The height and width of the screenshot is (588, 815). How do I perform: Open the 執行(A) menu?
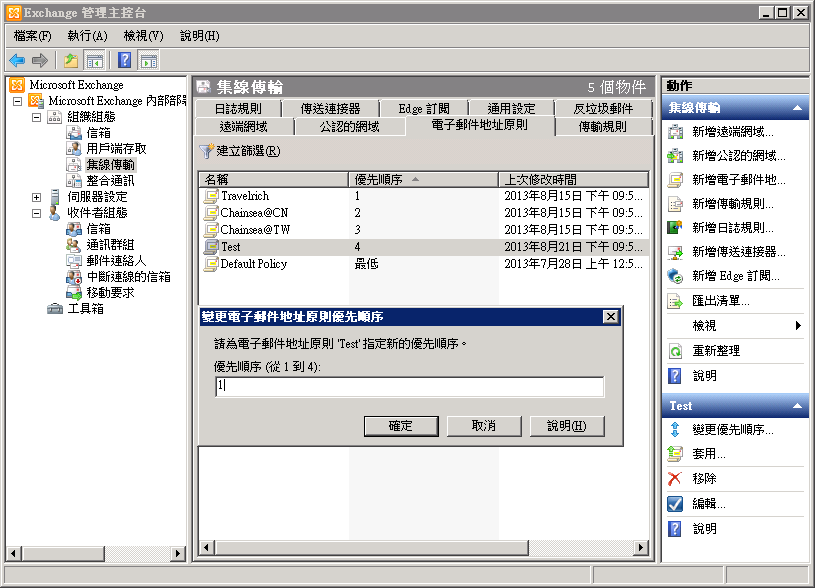click(x=87, y=36)
